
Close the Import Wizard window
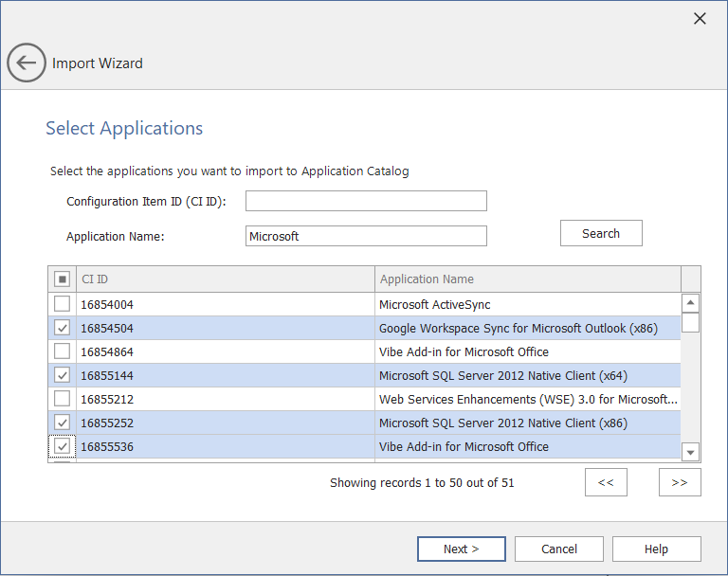(x=700, y=19)
